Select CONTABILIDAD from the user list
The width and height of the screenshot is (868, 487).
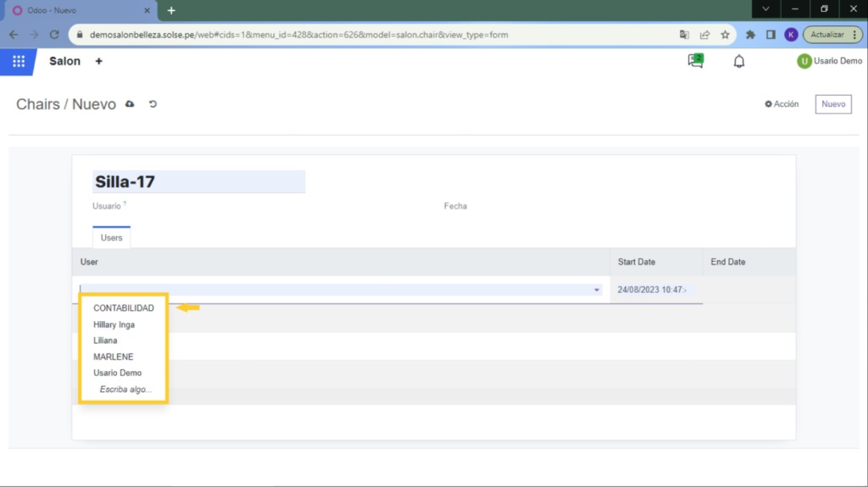(124, 308)
